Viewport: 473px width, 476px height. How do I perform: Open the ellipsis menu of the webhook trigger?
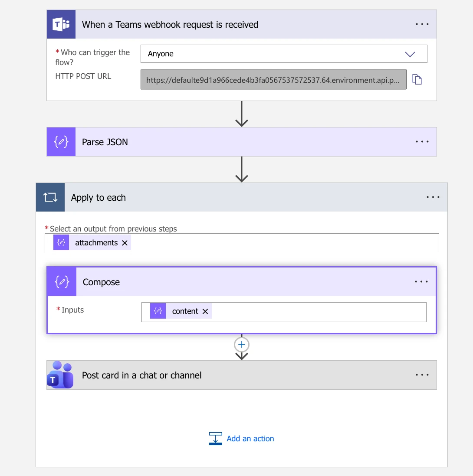click(422, 24)
